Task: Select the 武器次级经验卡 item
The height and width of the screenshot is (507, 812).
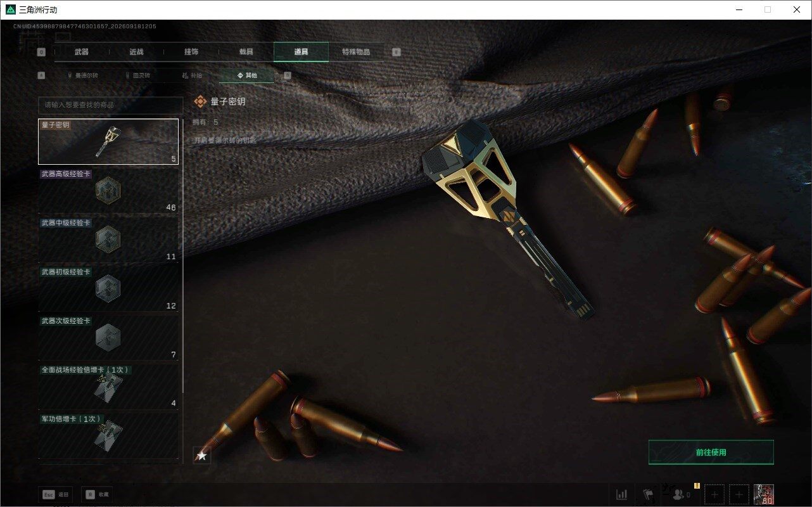Action: click(108, 338)
